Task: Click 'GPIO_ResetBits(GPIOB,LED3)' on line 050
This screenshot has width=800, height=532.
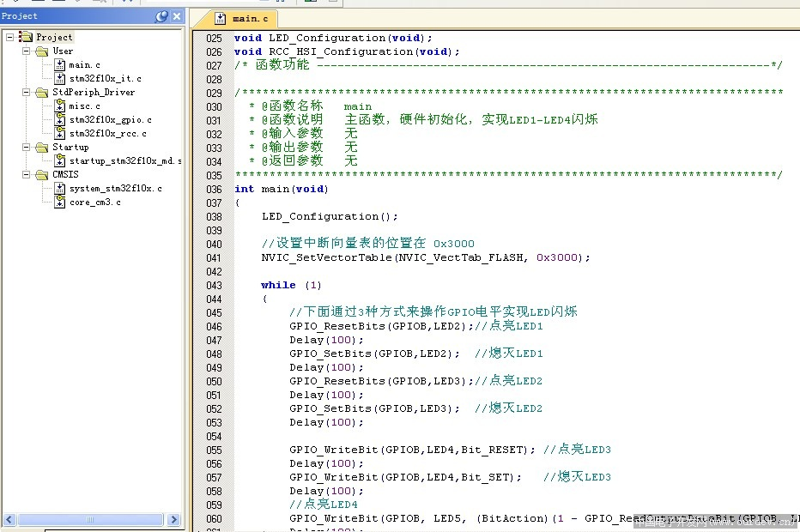Action: click(378, 382)
